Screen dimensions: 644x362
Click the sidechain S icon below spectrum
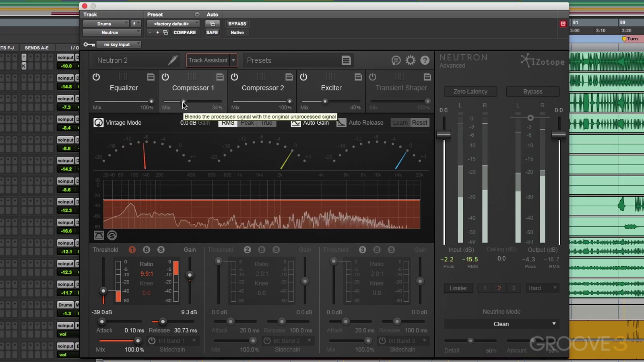(112, 236)
